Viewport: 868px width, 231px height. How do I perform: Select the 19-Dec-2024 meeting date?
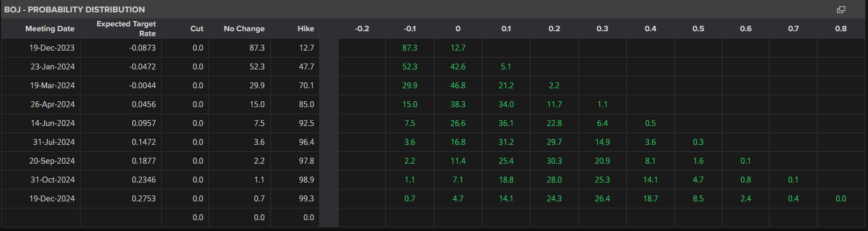click(x=52, y=199)
